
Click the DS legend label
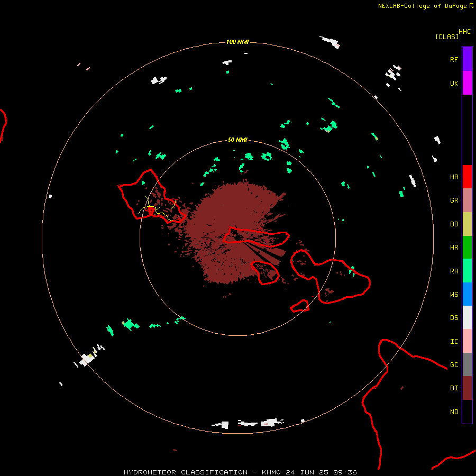click(454, 318)
